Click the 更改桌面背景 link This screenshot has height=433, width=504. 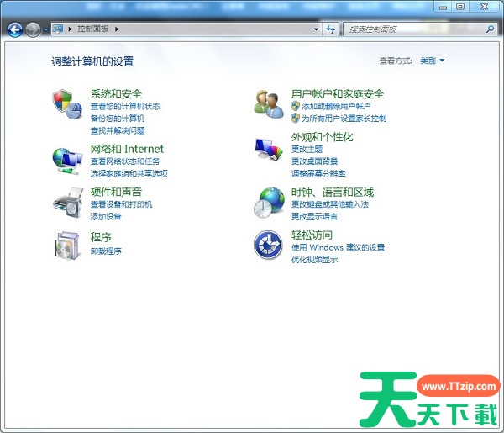coord(314,161)
